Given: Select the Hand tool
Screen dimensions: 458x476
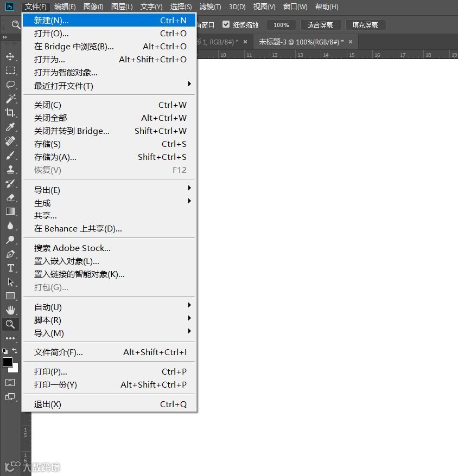Looking at the screenshot, I should point(10,310).
